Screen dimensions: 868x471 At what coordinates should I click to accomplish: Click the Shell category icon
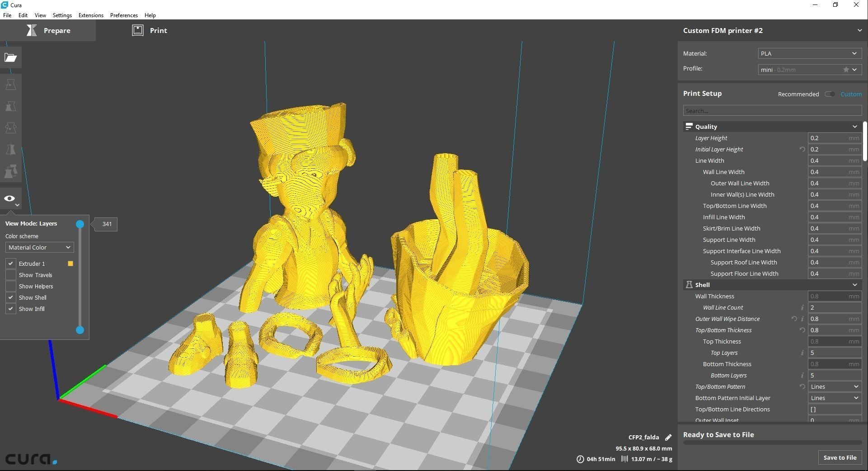(689, 285)
